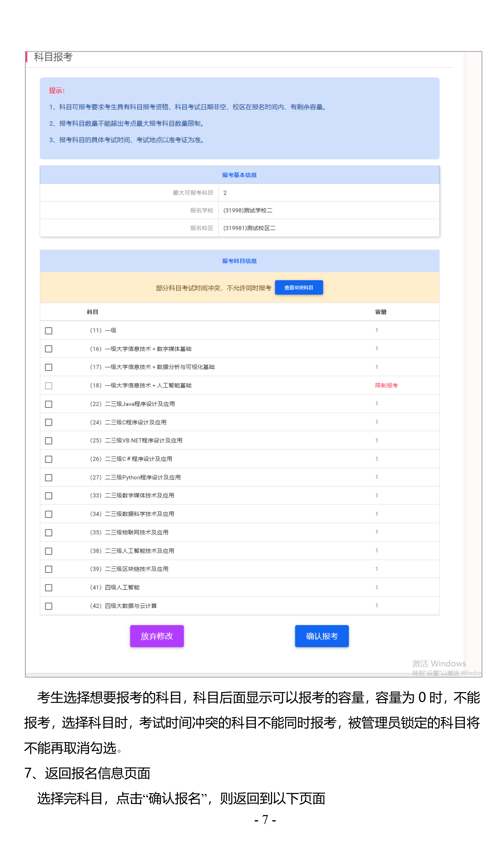Tick the (39) 区块链技术及应用 checkbox

[48, 569]
